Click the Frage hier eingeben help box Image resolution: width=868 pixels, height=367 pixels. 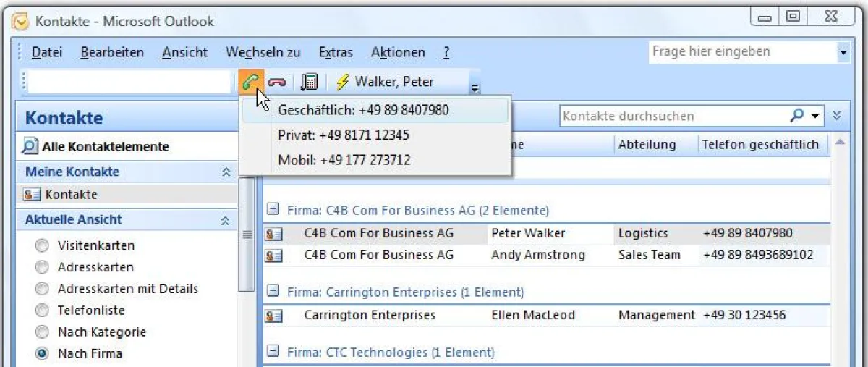coord(743,52)
